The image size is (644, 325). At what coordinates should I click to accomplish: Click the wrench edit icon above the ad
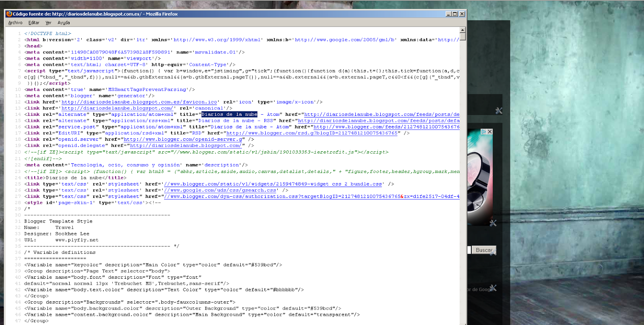tap(499, 111)
